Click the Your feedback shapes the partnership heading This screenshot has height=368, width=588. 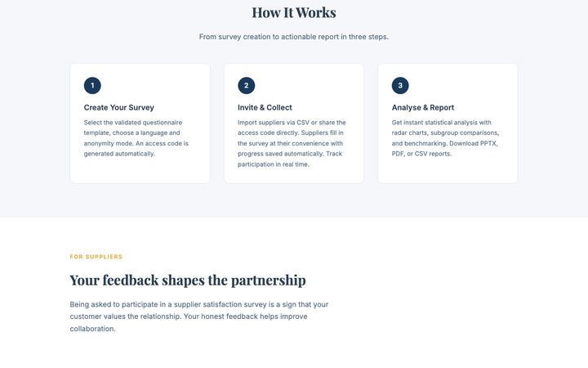(188, 280)
